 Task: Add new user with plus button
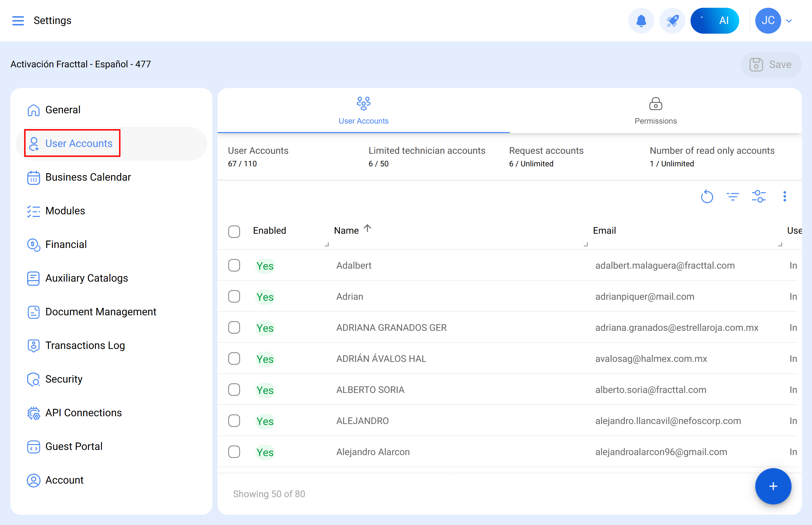[x=773, y=486]
